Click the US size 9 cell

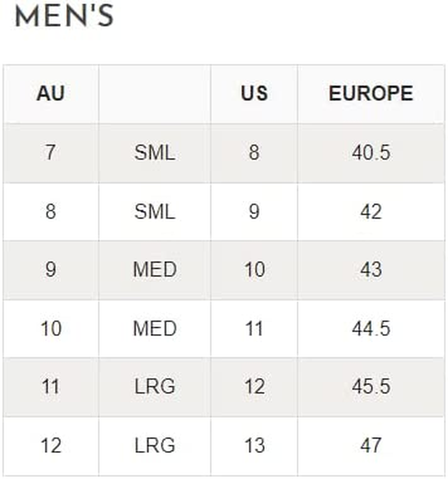254,212
